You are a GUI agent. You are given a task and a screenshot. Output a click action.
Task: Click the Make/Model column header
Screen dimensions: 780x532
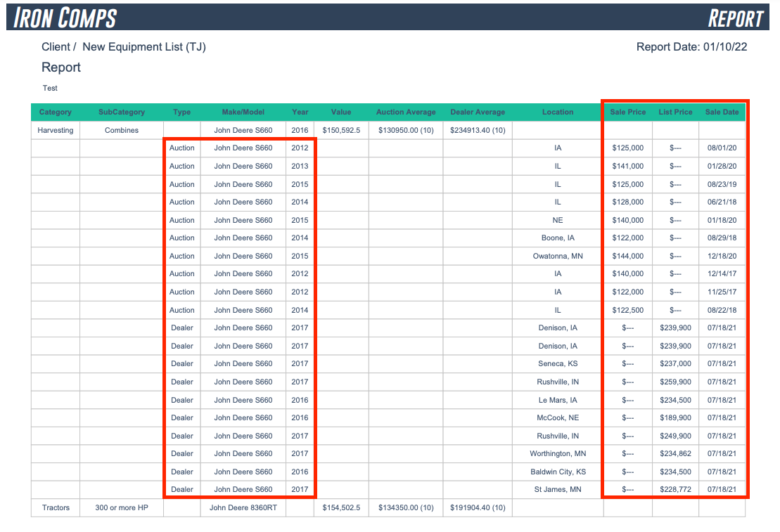coord(243,112)
